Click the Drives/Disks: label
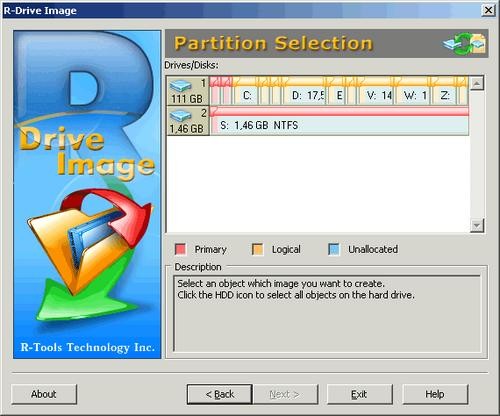The image size is (500, 416). point(191,65)
